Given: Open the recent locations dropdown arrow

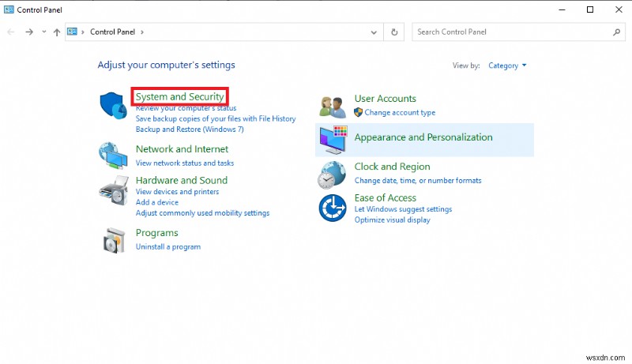Looking at the screenshot, I should coord(44,32).
